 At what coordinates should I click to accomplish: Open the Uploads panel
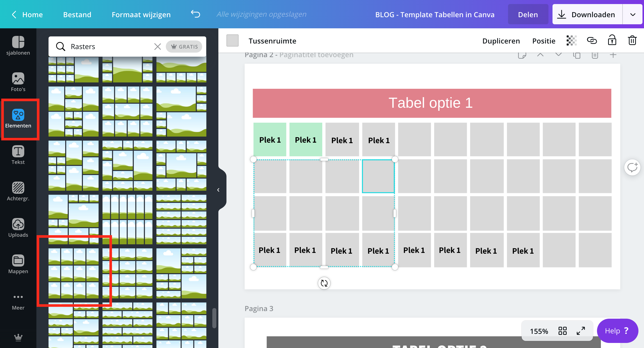tap(18, 228)
